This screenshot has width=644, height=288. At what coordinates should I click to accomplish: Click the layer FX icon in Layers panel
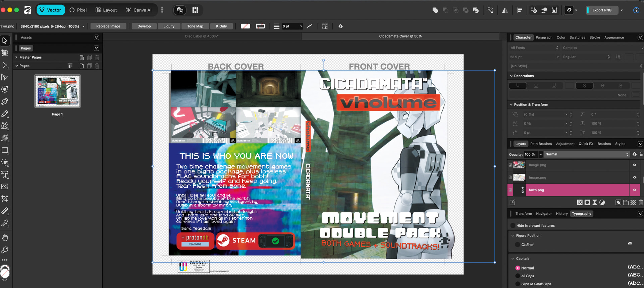(x=580, y=202)
